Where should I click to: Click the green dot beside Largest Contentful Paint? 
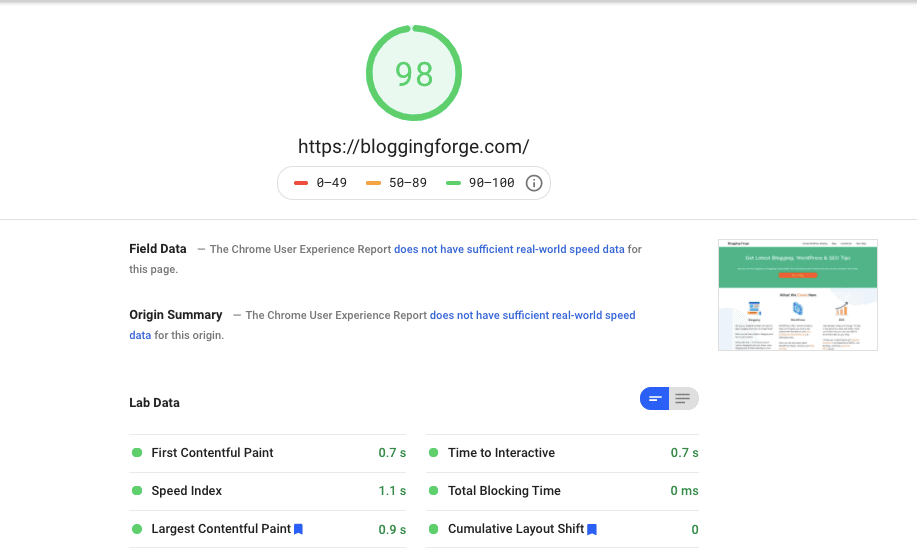click(137, 529)
